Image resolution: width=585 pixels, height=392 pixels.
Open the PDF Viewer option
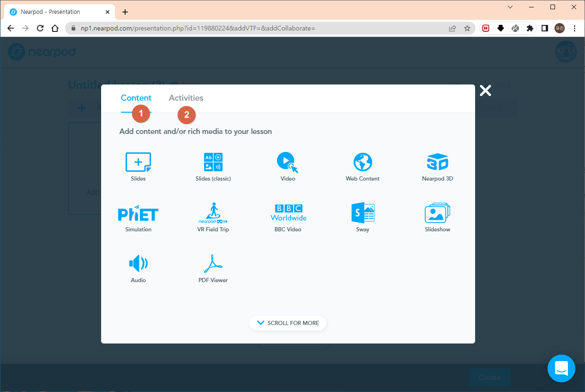tap(213, 269)
